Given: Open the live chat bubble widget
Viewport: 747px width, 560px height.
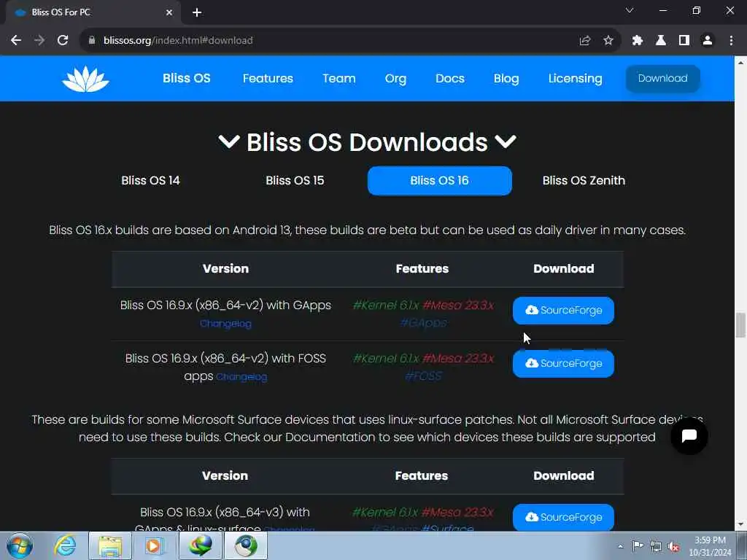Looking at the screenshot, I should click(689, 435).
